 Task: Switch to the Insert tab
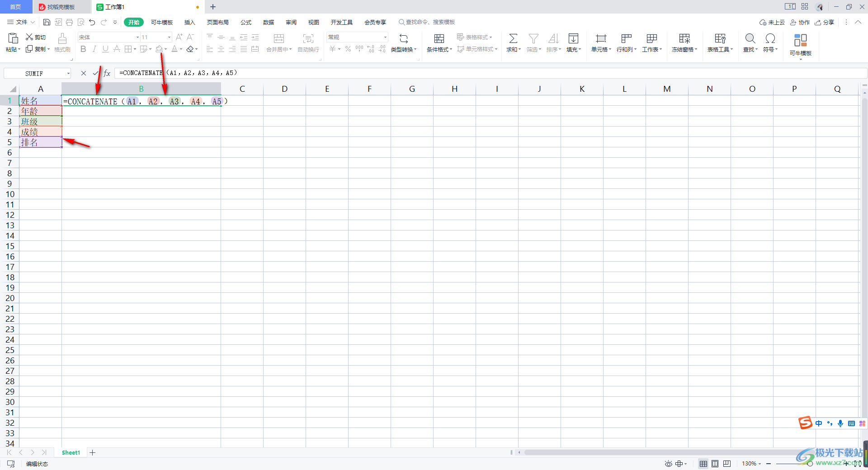click(x=189, y=22)
